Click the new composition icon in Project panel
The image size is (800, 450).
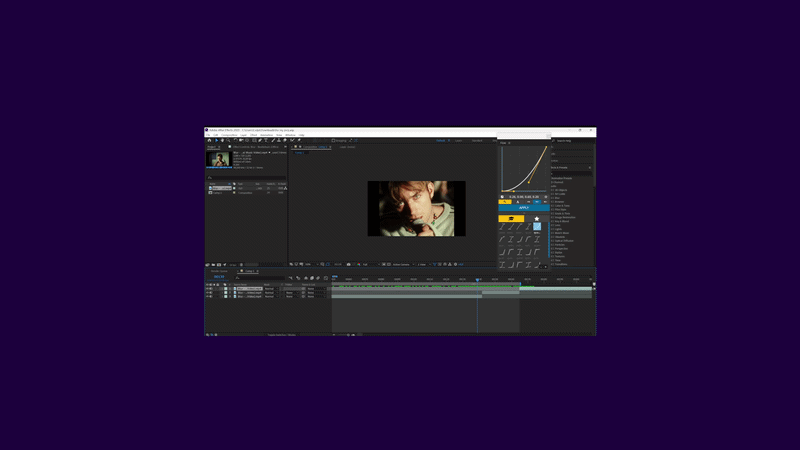coord(219,265)
